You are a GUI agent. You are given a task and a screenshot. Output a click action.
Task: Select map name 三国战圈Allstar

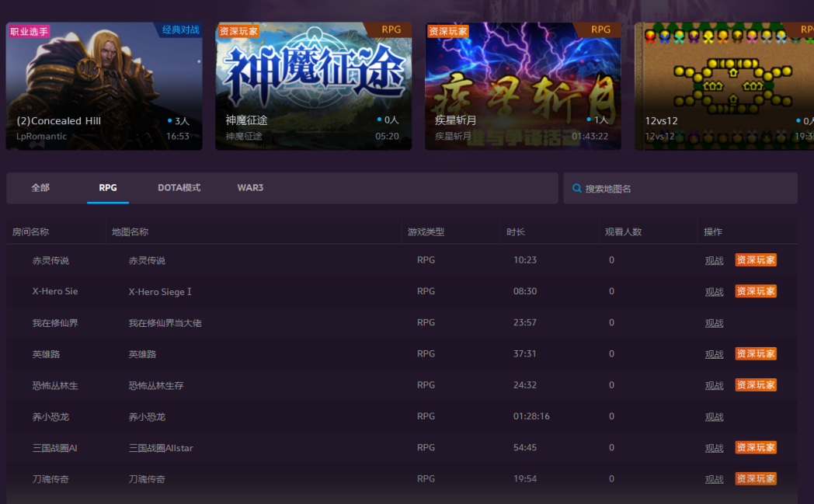161,448
